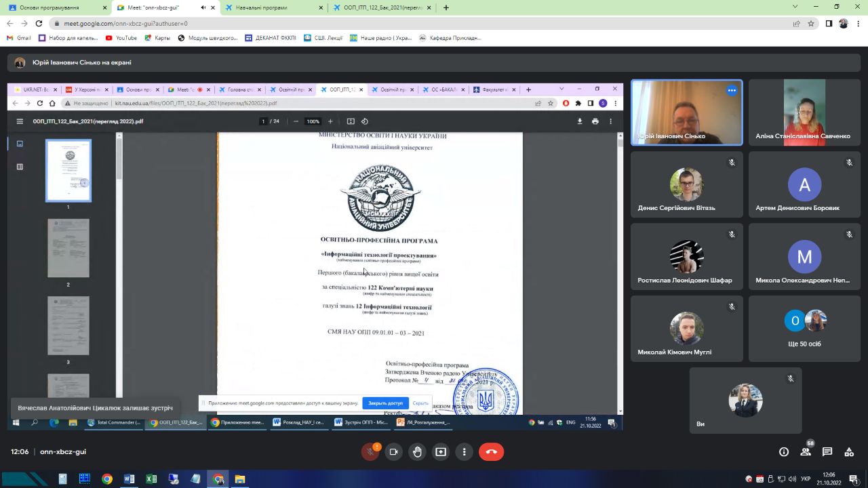Open the Gmail bookmark
Viewport: 868px width, 488px height.
coord(19,38)
